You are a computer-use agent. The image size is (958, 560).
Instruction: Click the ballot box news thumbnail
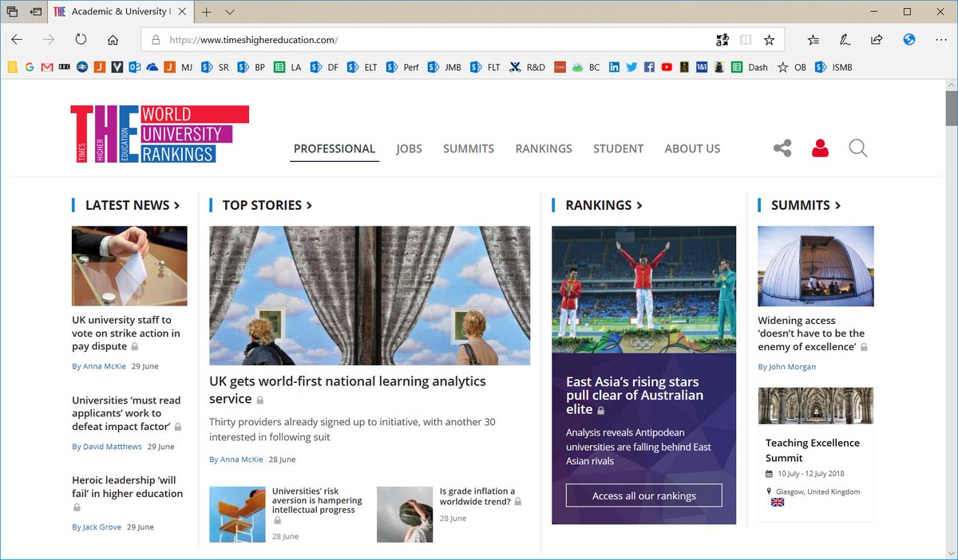pyautogui.click(x=129, y=266)
